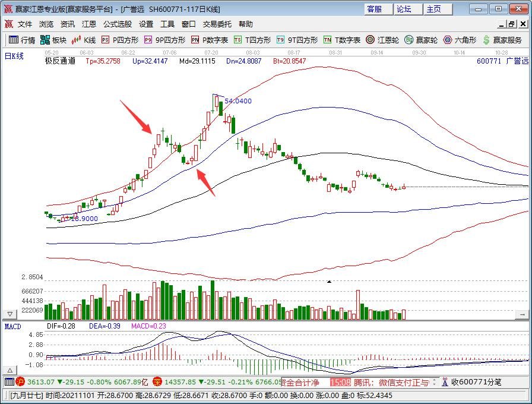Click the right arrow button beside volume panel
Screen dimensions: 532x404
click(x=522, y=315)
